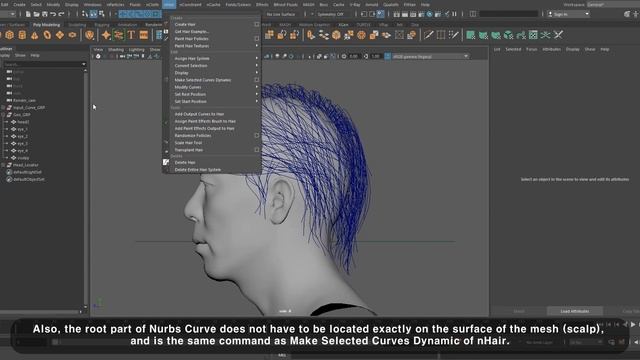
Task: Select the polygon type T tool
Action: (x=131, y=35)
